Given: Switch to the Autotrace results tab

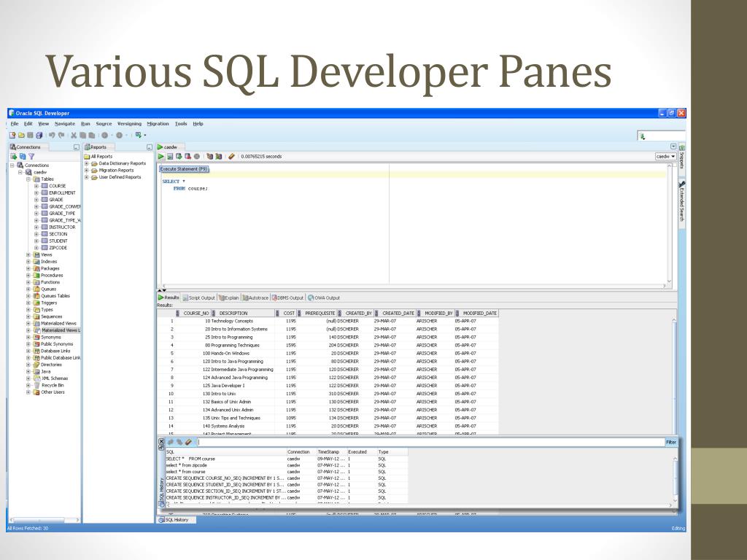Looking at the screenshot, I should tap(255, 297).
